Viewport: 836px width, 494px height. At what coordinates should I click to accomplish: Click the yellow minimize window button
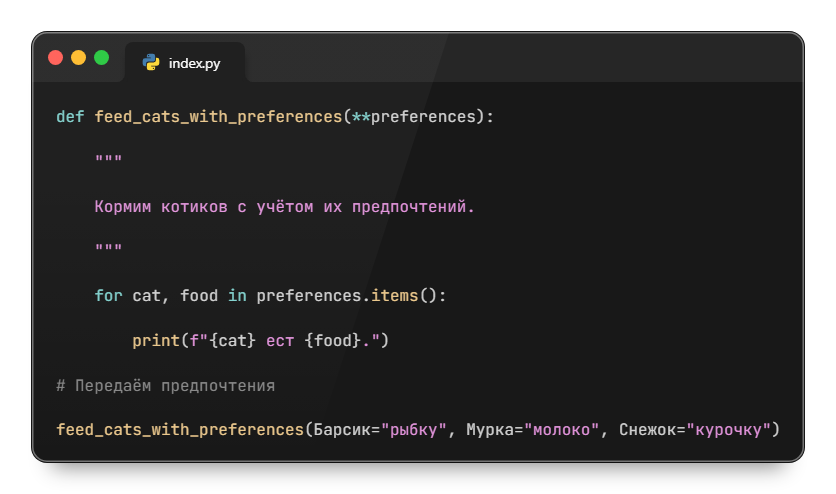pos(78,58)
